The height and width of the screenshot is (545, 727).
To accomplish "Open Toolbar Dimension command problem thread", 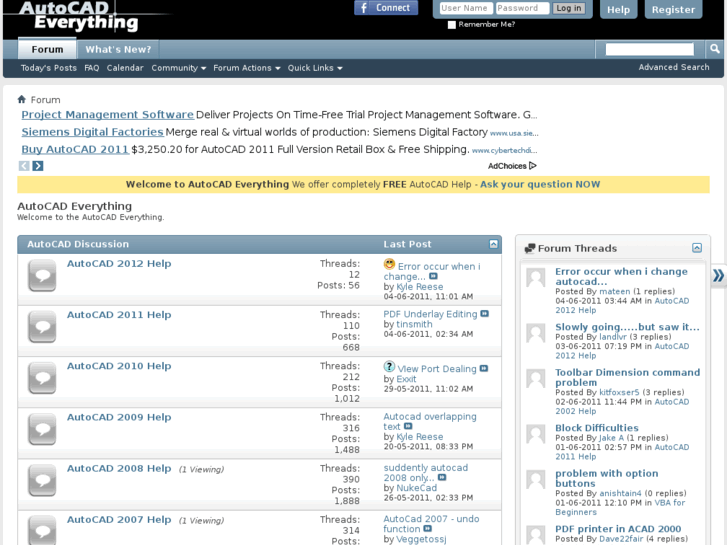I will pyautogui.click(x=627, y=377).
